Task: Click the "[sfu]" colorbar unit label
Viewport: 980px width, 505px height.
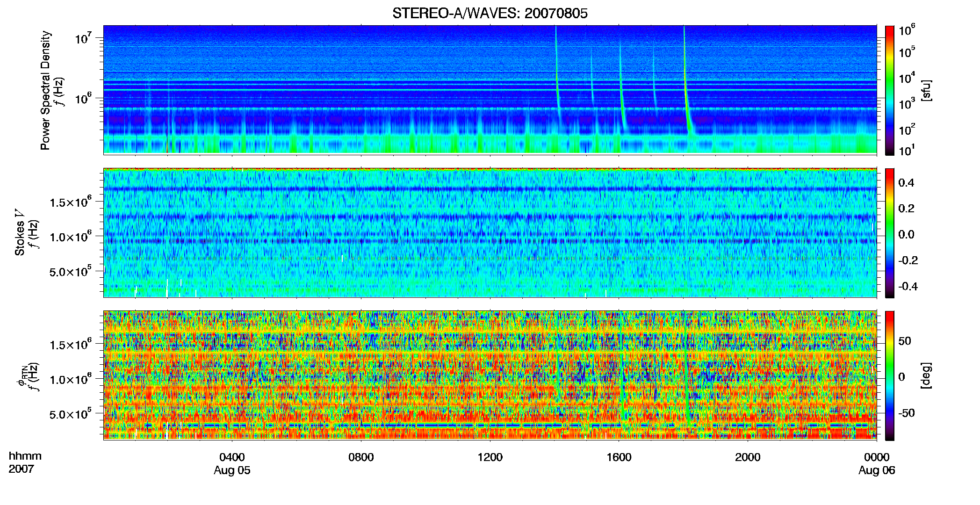Action: pyautogui.click(x=926, y=90)
